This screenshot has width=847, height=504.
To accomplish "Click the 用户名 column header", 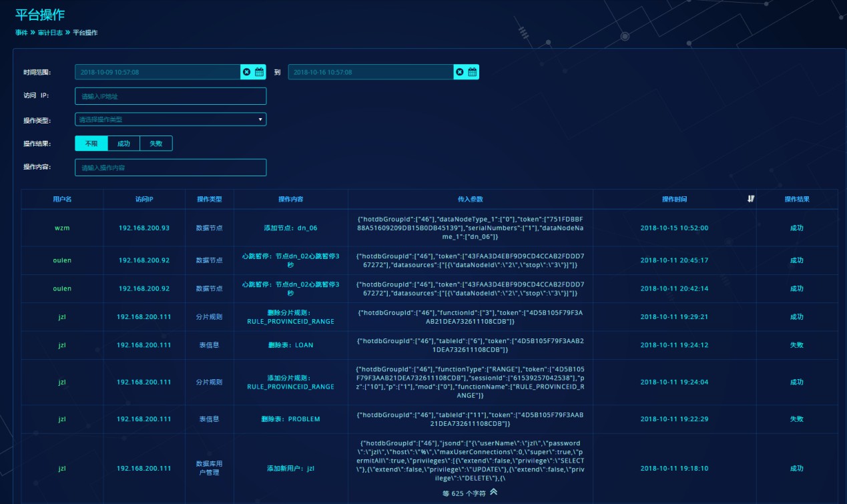I will click(x=62, y=199).
